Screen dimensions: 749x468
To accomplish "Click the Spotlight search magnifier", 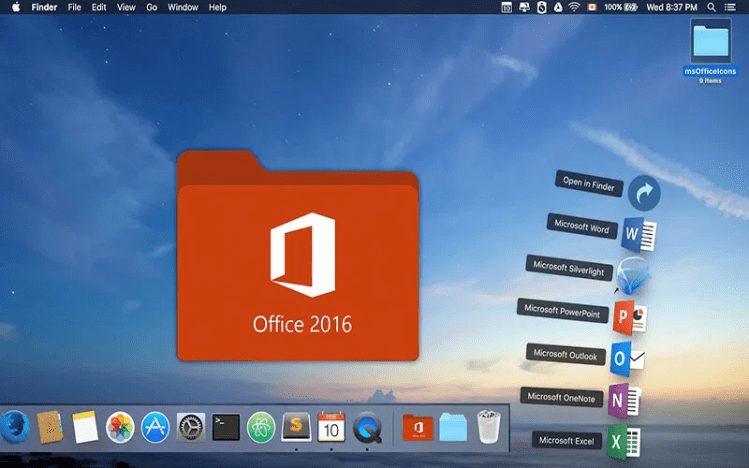I will coord(714,7).
